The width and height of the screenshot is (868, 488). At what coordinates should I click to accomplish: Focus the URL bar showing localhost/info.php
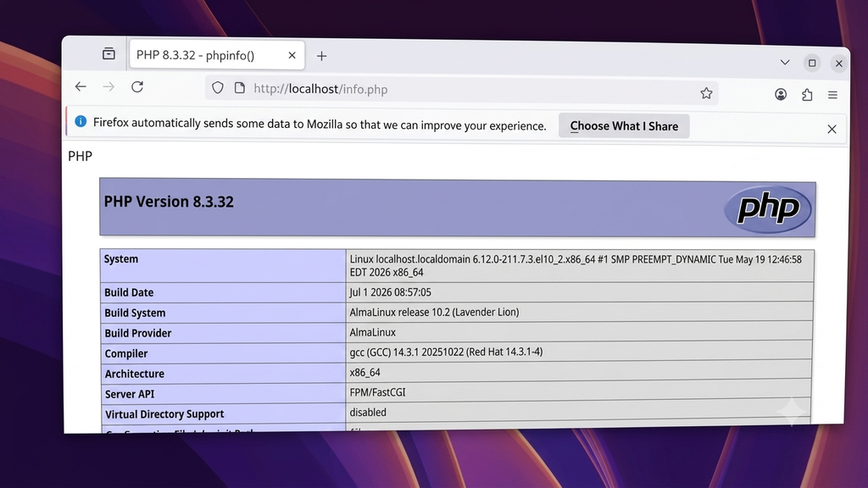(461, 90)
